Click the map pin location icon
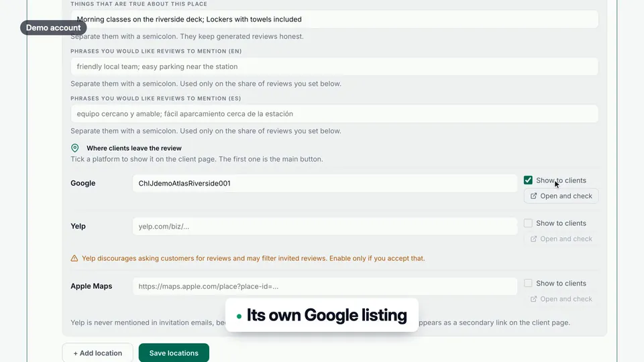644x362 pixels. point(74,147)
